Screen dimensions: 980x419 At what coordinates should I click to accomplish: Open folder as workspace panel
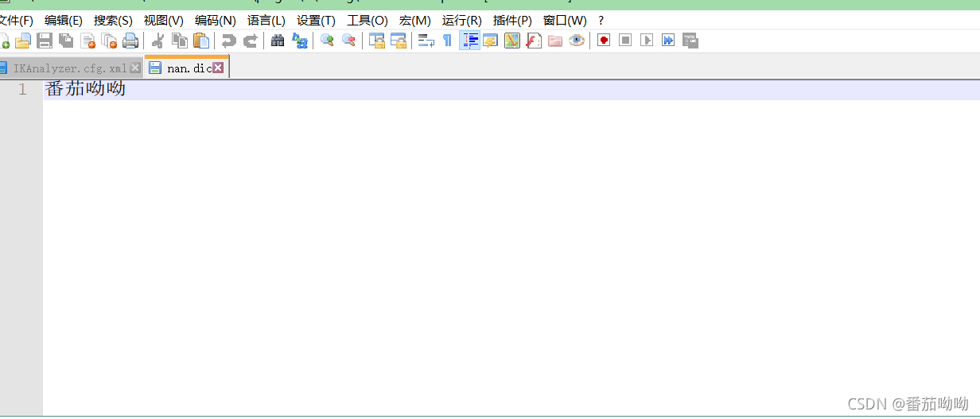(x=555, y=41)
